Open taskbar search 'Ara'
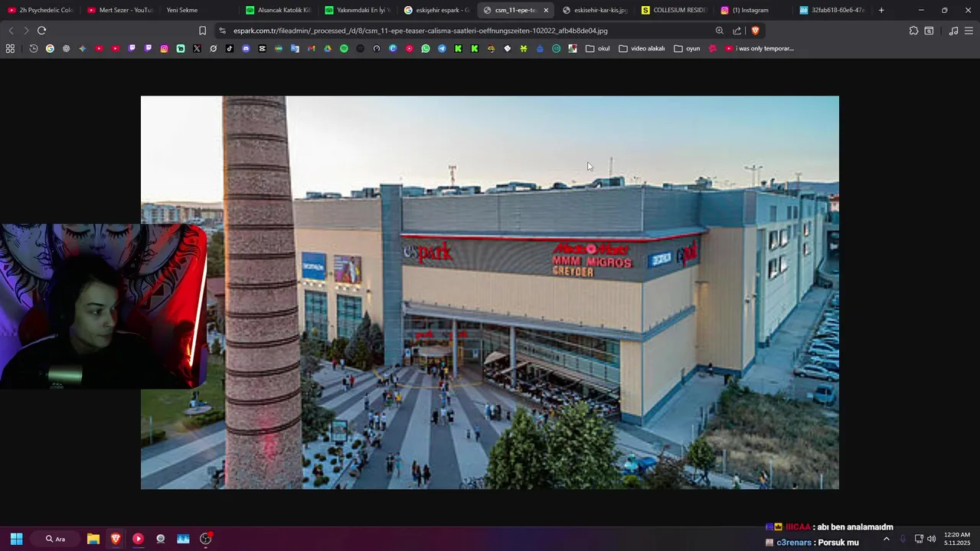Screen dimensions: 980x551 click(x=55, y=539)
